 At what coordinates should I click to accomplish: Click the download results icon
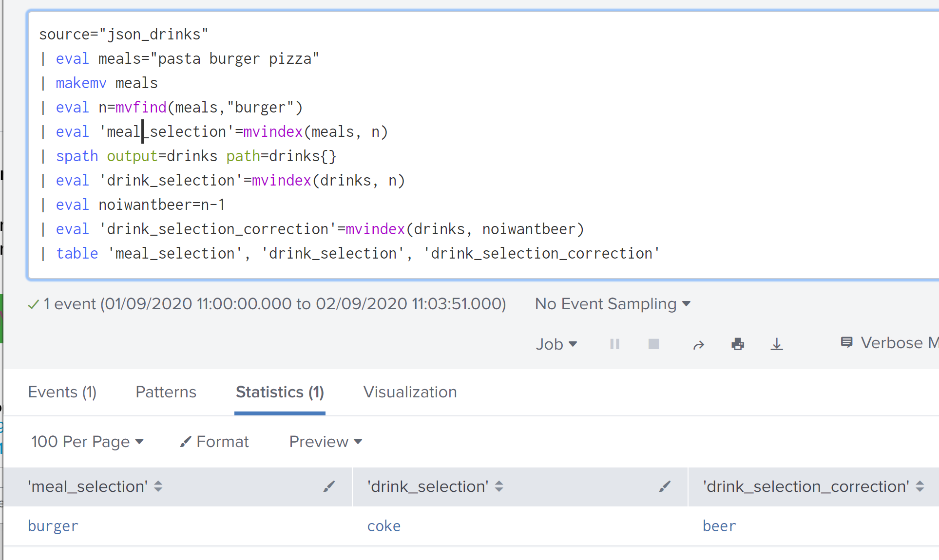coord(776,344)
